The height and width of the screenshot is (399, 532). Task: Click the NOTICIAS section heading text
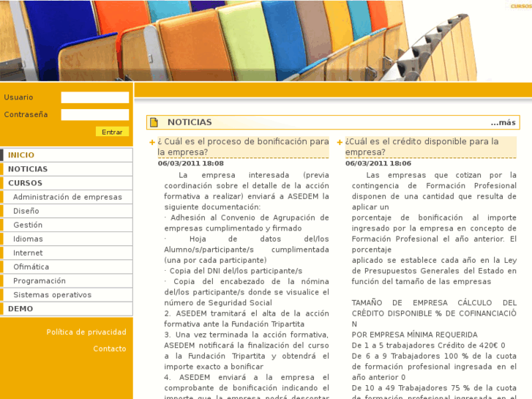coord(190,122)
